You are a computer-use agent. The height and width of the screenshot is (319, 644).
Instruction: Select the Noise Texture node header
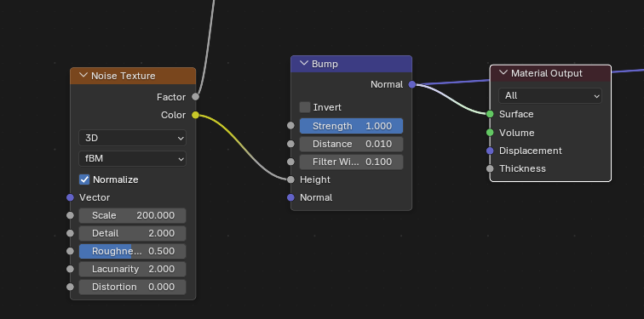click(x=133, y=76)
